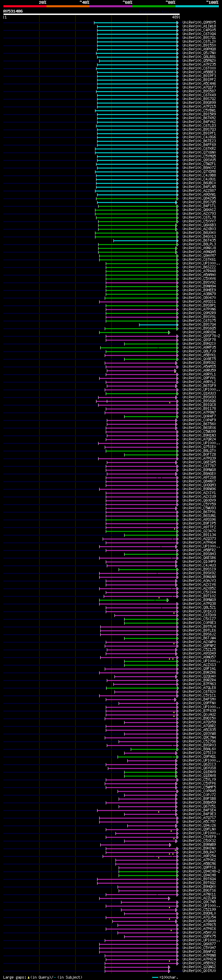The height and width of the screenshot is (980, 222).
Task: Click the cyan alignment bar for UniRef100_Q9M8Y5
Action: point(136,23)
